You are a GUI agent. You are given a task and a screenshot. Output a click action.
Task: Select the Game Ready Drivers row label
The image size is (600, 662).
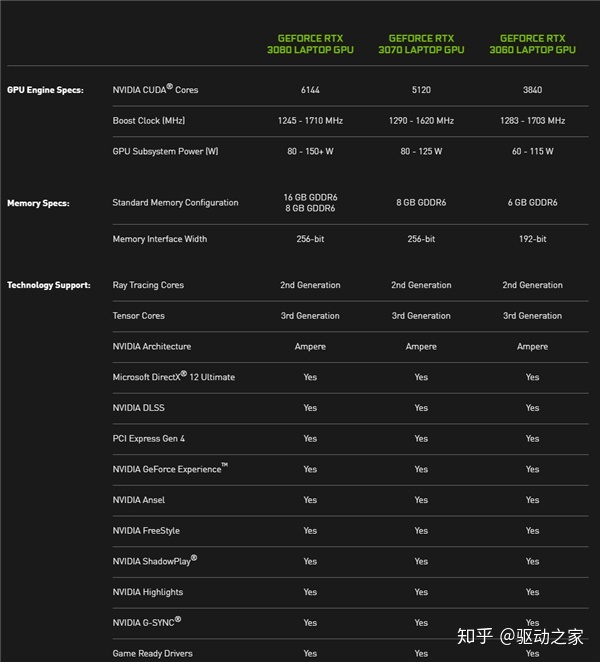click(x=152, y=654)
